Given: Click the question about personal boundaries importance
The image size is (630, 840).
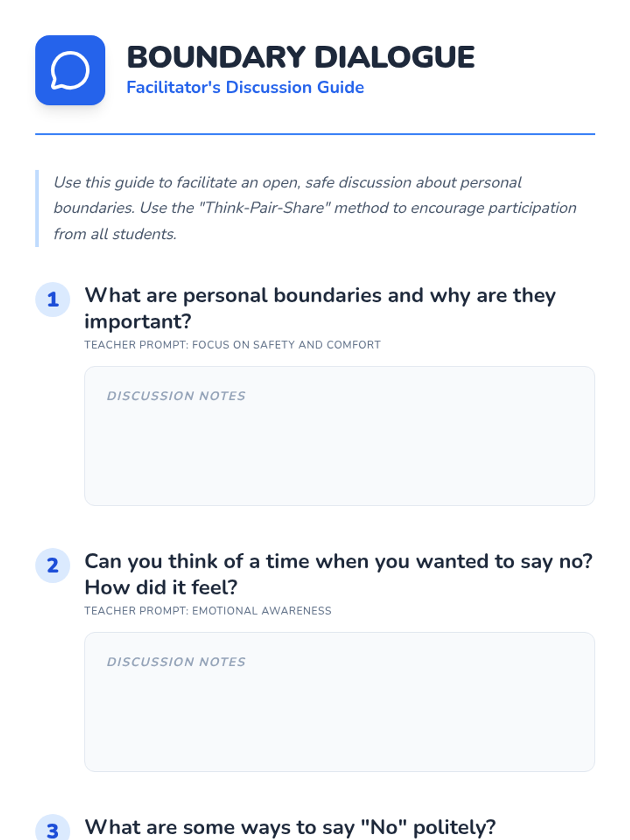Looking at the screenshot, I should coord(320,308).
